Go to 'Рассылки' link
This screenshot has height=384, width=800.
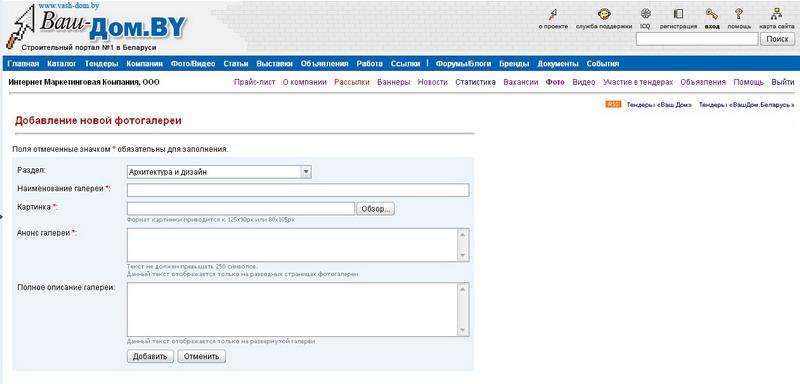352,82
